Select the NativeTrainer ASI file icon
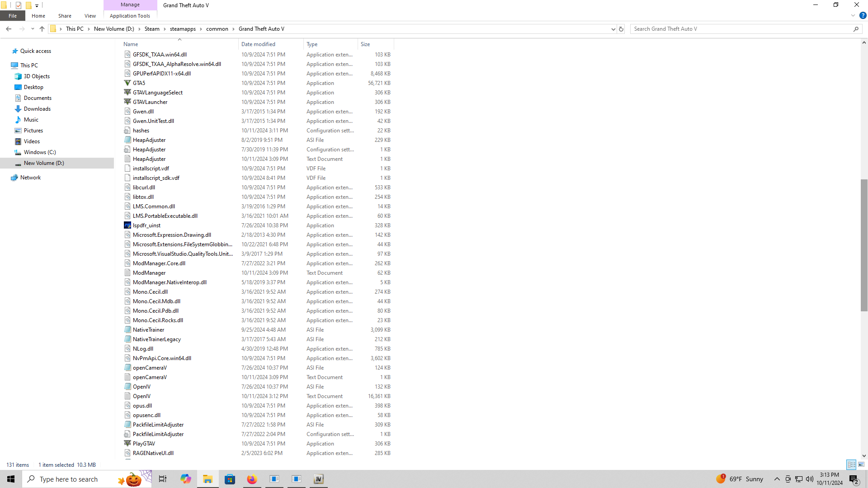 pos(127,330)
